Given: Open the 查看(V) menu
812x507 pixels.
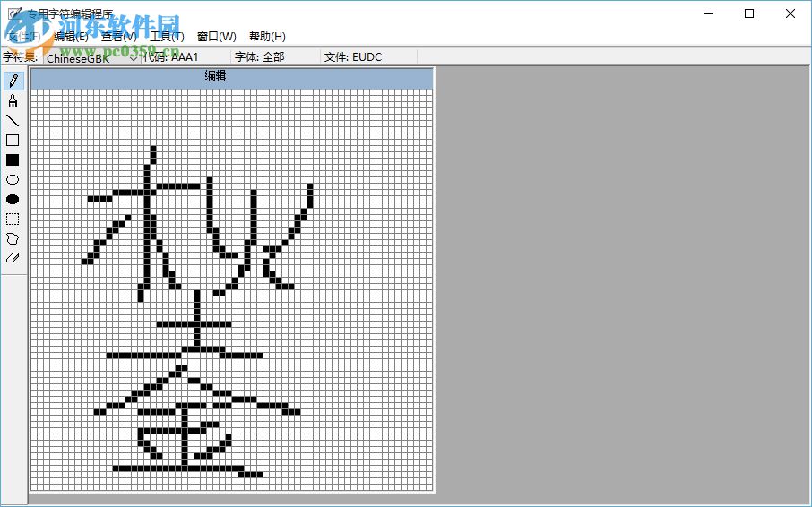Looking at the screenshot, I should coord(118,36).
